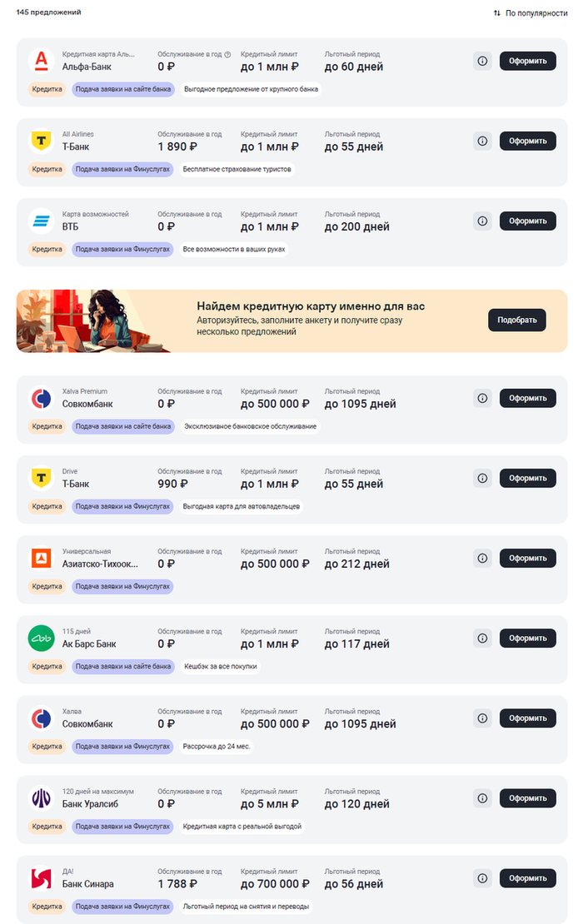The height and width of the screenshot is (924, 583).
Task: Click info icon for ВТБ card
Action: (x=482, y=221)
